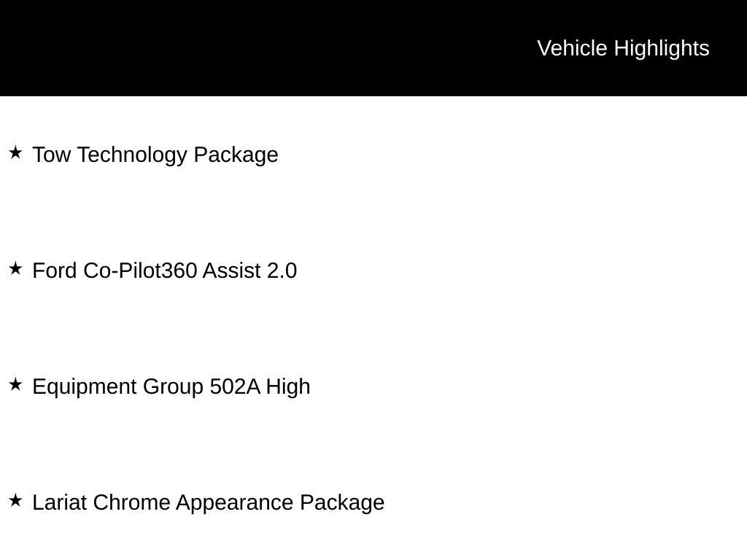Click the "Co-Pilot360" text

coord(140,271)
